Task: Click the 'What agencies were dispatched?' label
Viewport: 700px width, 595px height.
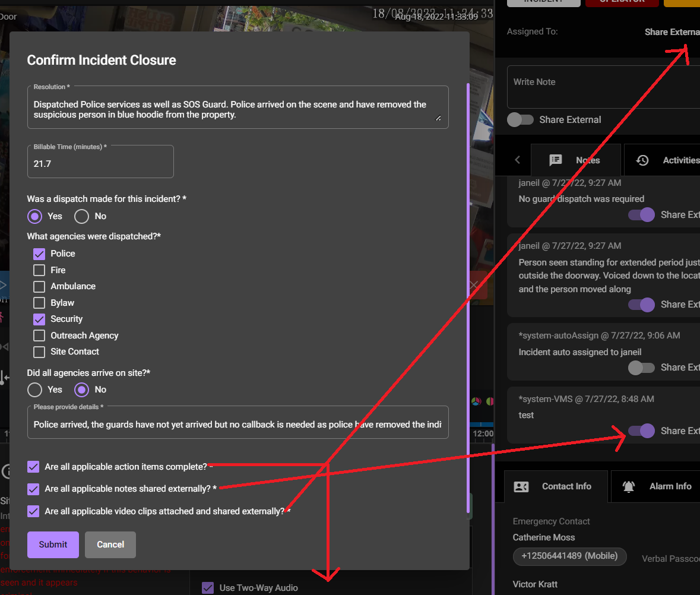Action: point(94,236)
